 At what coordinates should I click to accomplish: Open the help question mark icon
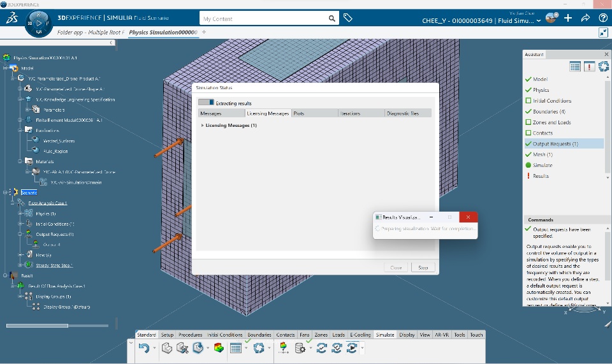602,18
